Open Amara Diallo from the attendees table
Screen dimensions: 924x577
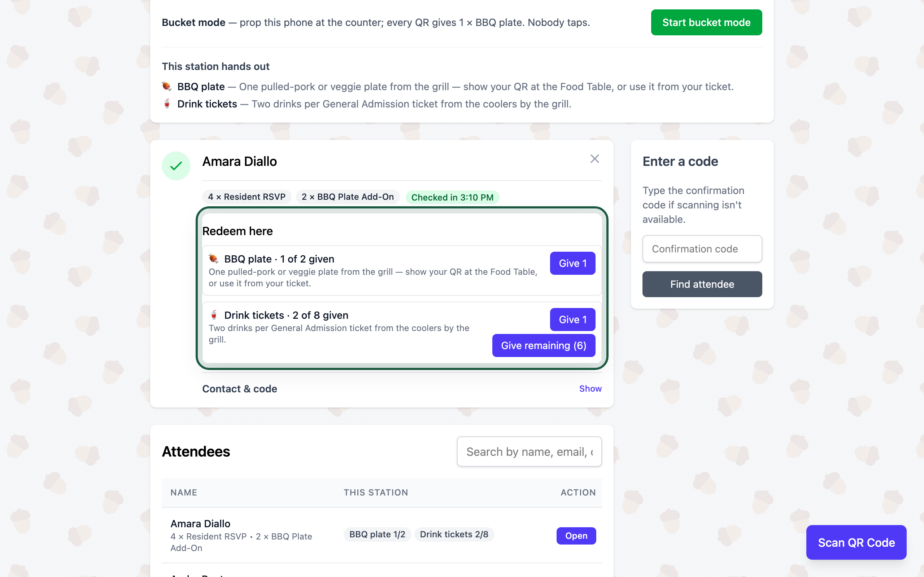pos(576,536)
